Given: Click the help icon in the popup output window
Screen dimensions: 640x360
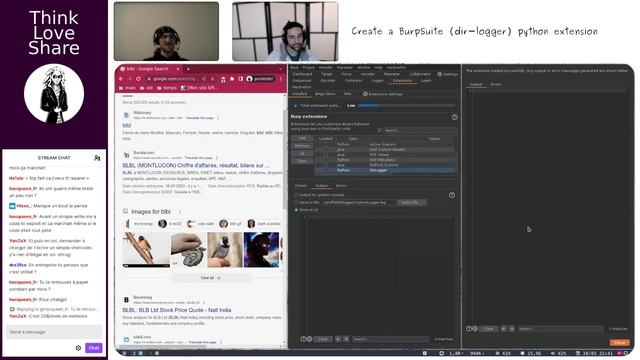Looking at the screenshot, I should tap(469, 329).
